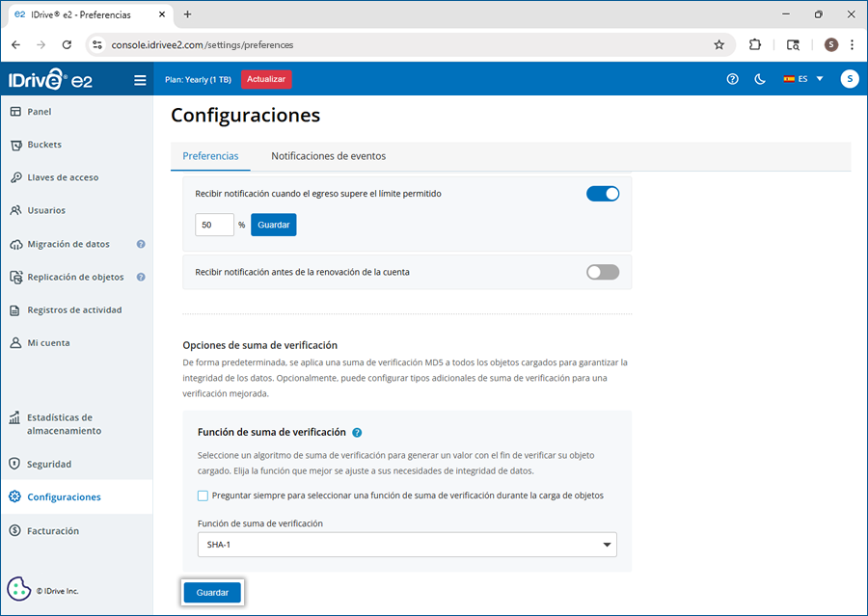Toggle dark mode moon icon
The height and width of the screenshot is (616, 868).
click(760, 79)
